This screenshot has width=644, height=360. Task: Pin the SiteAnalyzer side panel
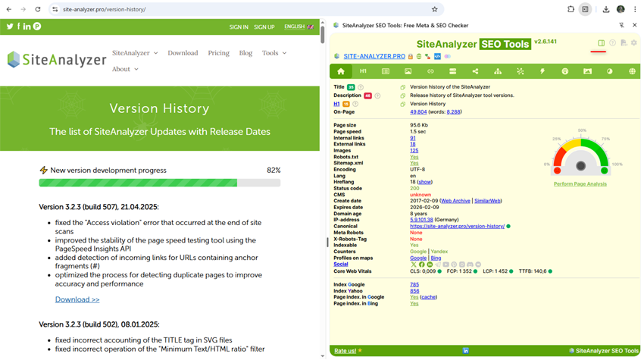(621, 26)
